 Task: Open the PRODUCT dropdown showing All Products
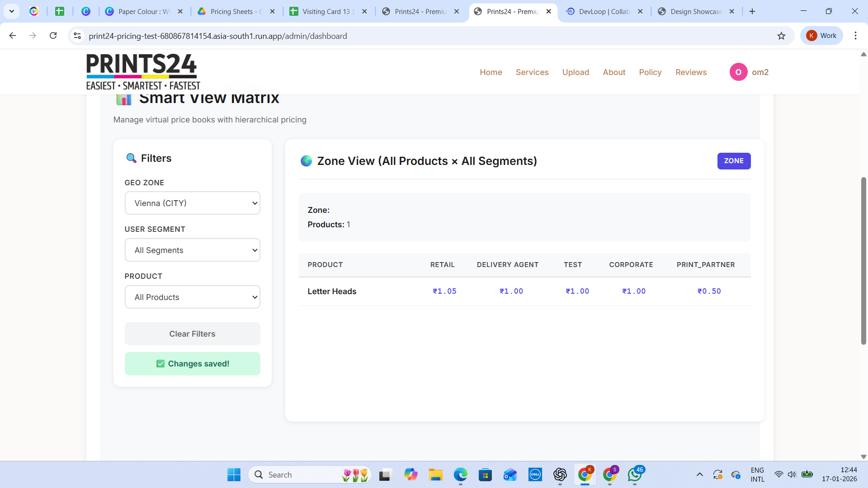pyautogui.click(x=192, y=297)
